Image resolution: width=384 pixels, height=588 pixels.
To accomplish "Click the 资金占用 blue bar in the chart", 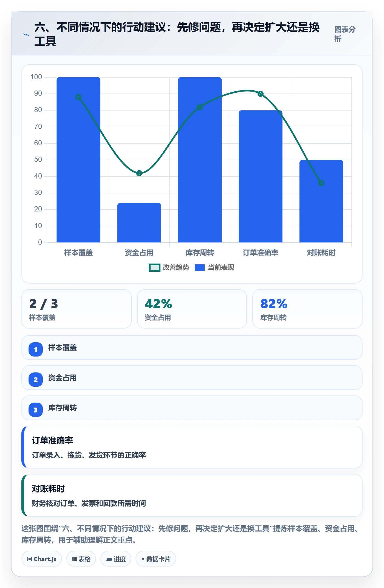I will pos(139,223).
